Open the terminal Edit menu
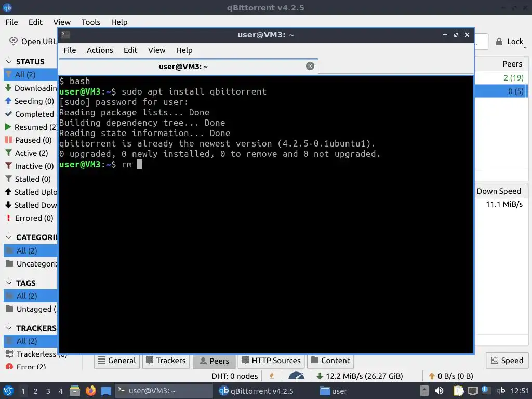Viewport: 532px width, 399px height. (x=130, y=50)
